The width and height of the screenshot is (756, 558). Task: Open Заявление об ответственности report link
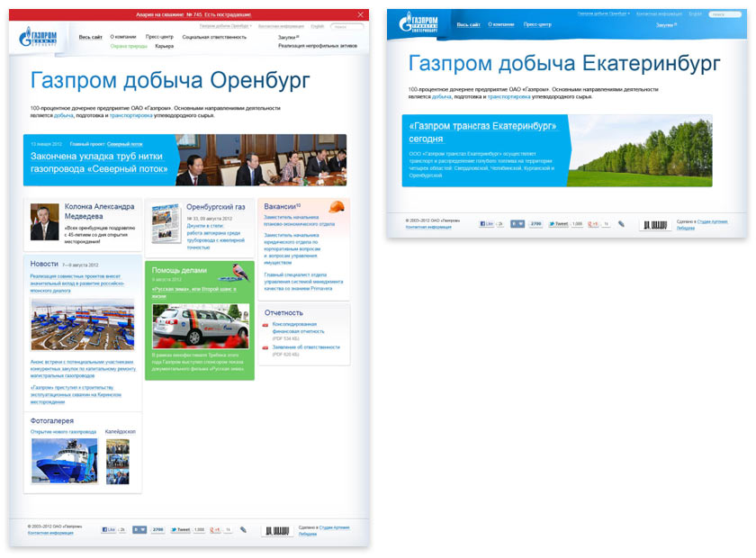(x=306, y=346)
